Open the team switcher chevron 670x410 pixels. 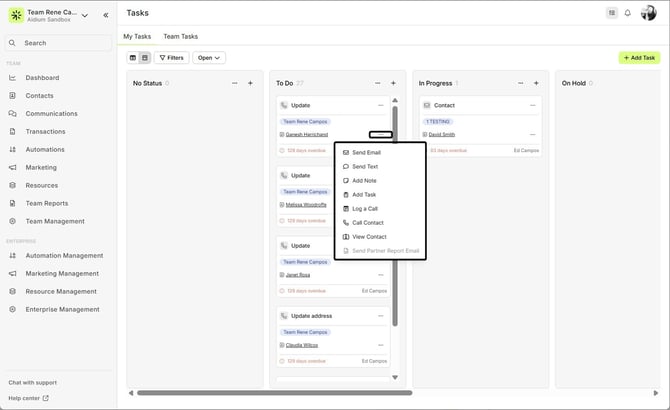pyautogui.click(x=85, y=15)
